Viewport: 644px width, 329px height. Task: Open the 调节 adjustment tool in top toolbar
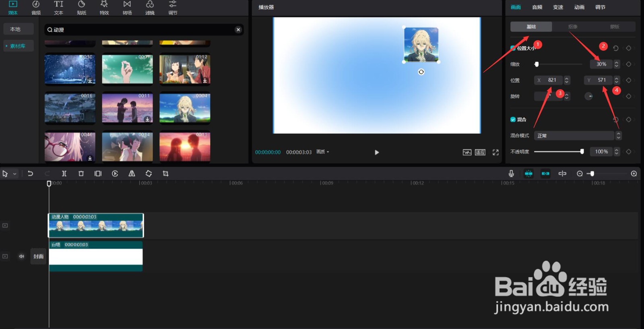pos(173,8)
